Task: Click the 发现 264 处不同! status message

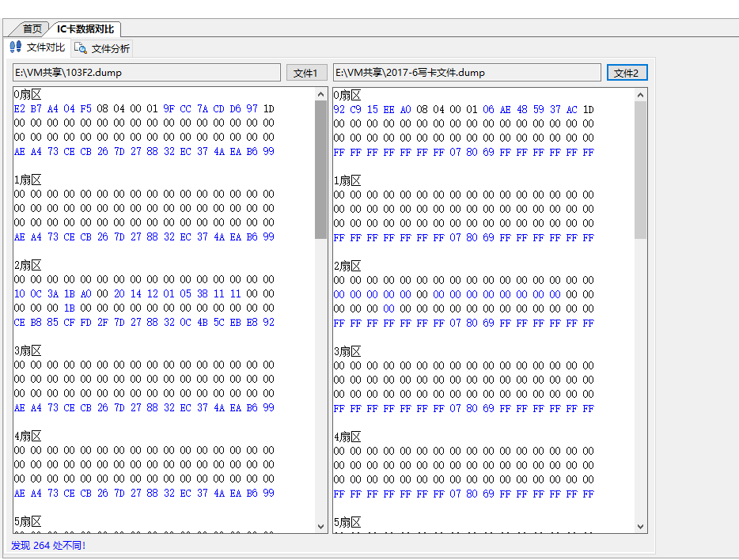Action: (48, 546)
